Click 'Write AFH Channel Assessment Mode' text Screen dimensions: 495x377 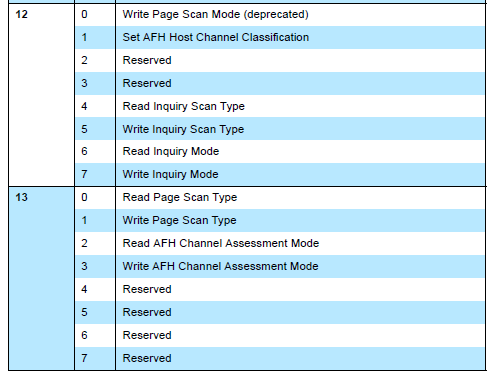220,266
